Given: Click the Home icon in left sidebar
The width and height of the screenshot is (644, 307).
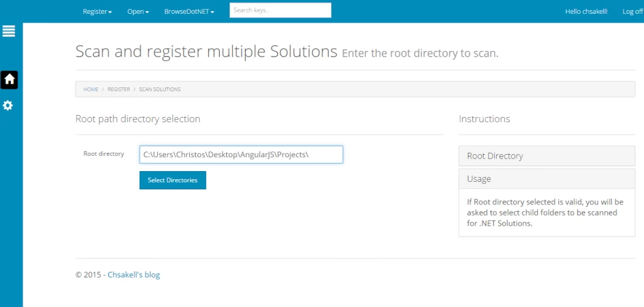Looking at the screenshot, I should tap(9, 79).
